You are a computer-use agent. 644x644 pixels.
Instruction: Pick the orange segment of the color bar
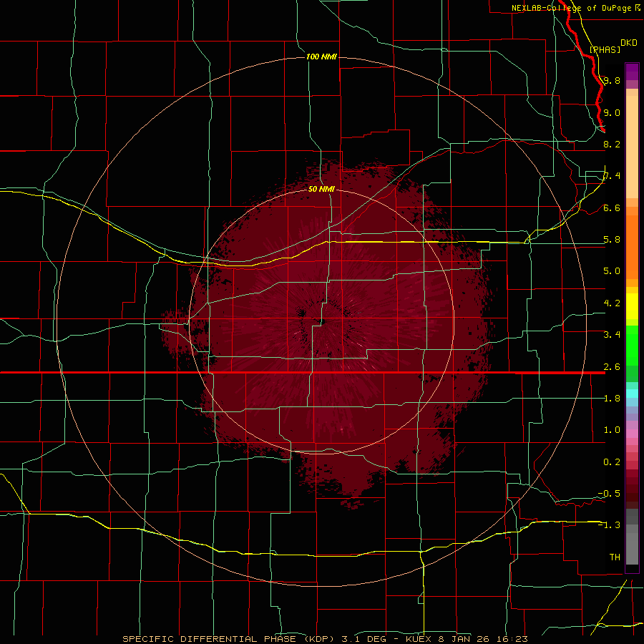632,248
